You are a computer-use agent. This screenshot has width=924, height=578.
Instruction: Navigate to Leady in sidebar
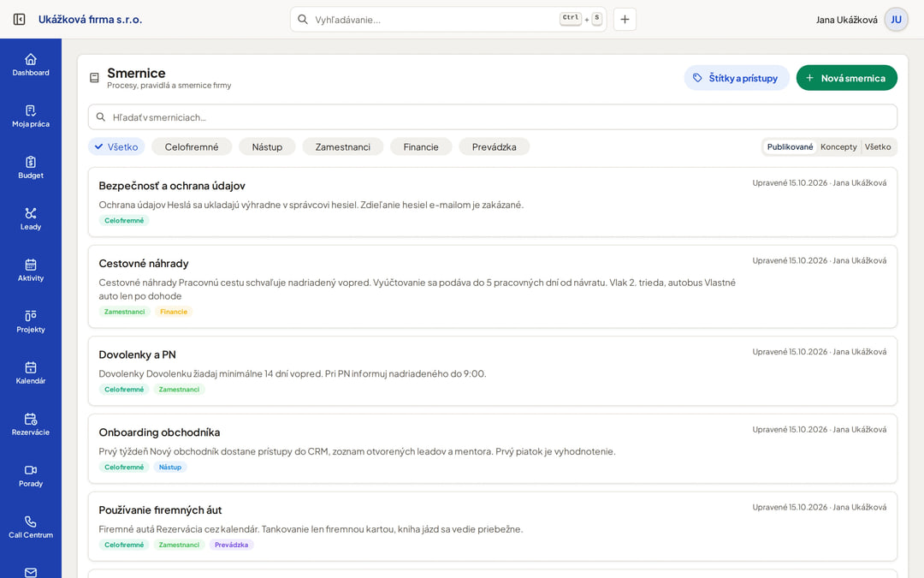[x=31, y=219]
